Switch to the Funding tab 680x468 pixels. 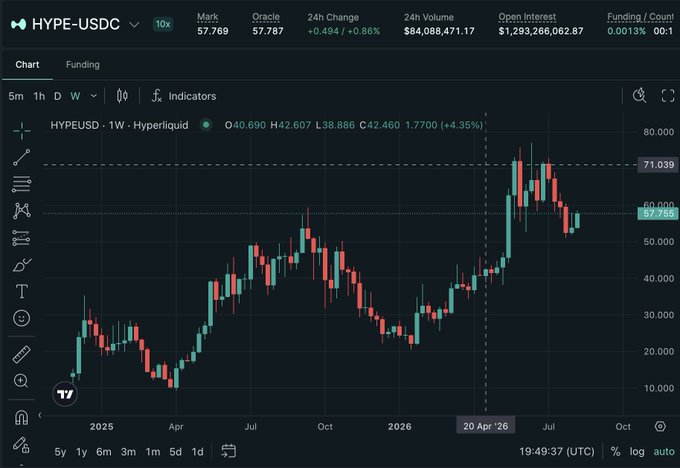pos(83,65)
